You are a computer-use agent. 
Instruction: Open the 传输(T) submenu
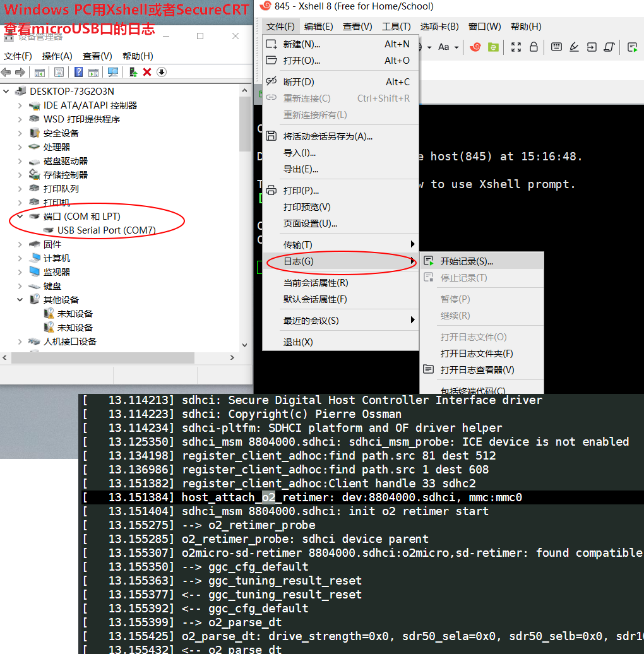pos(341,244)
